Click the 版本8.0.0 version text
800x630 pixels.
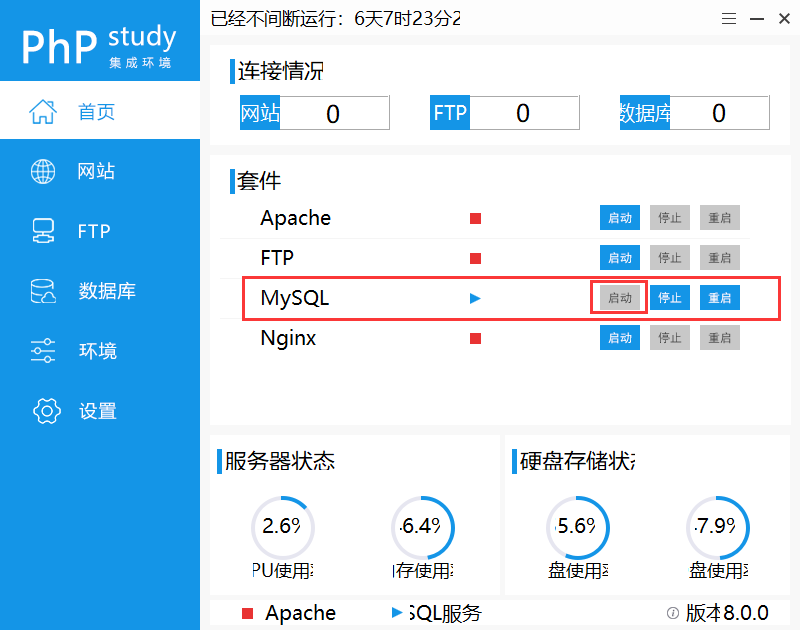pyautogui.click(x=727, y=613)
